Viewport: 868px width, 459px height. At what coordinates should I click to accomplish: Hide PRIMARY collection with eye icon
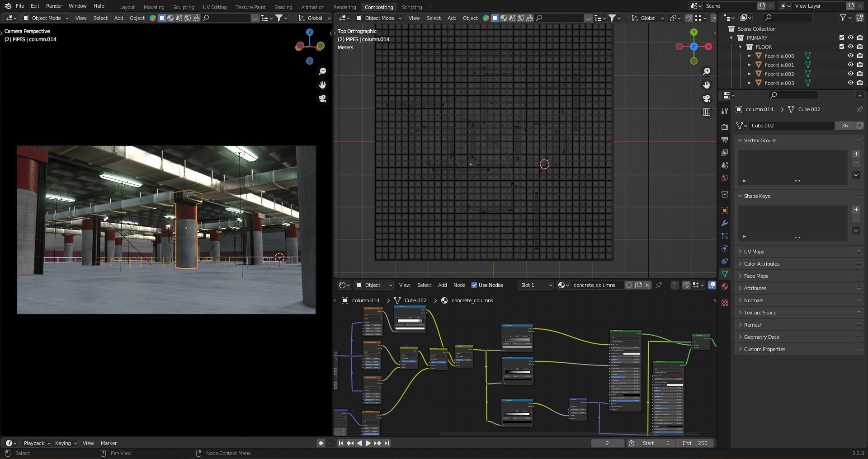(850, 38)
